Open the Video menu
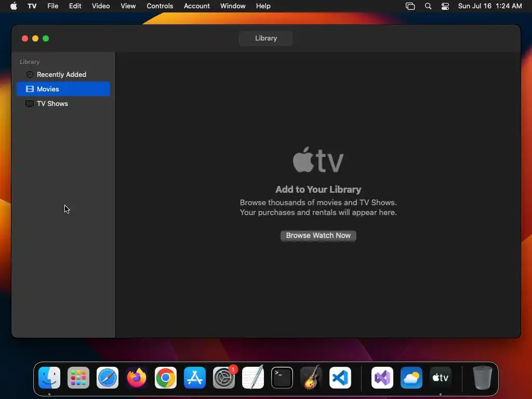The image size is (532, 399). coord(101,6)
